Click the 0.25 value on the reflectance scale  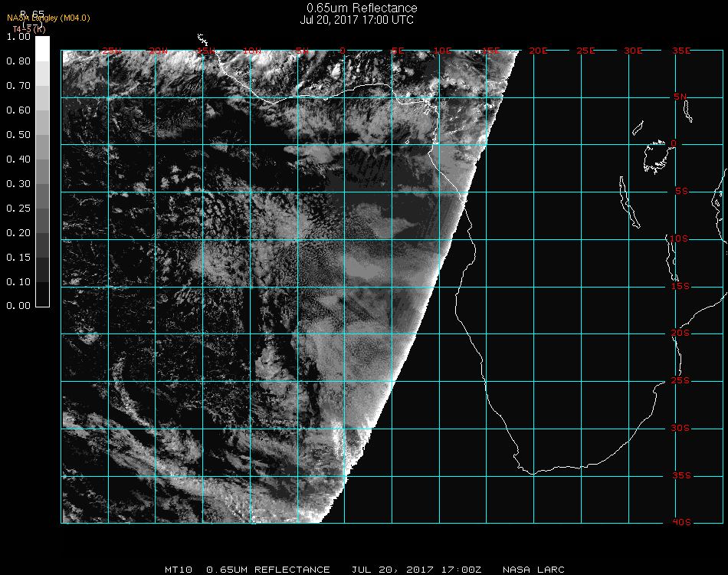click(18, 209)
